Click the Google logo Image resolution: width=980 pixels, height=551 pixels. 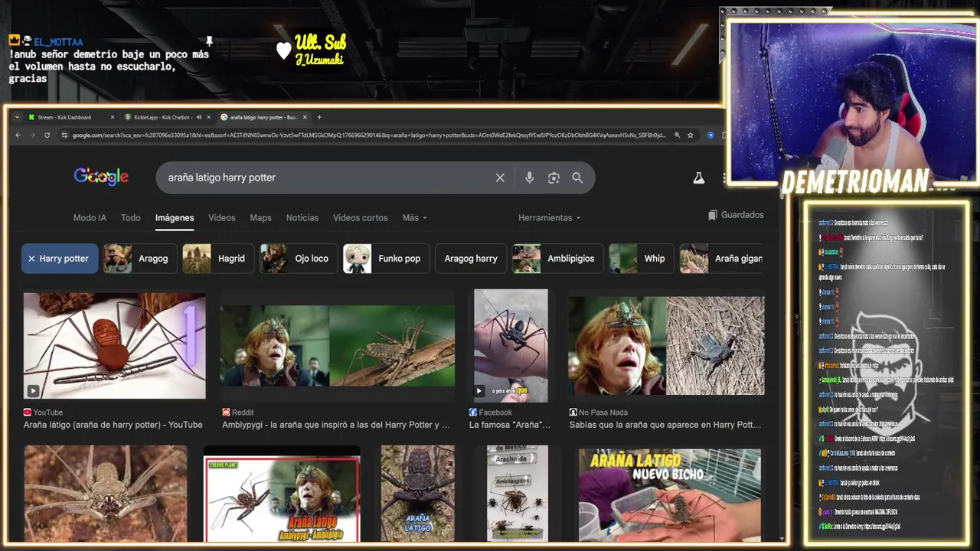pyautogui.click(x=101, y=177)
